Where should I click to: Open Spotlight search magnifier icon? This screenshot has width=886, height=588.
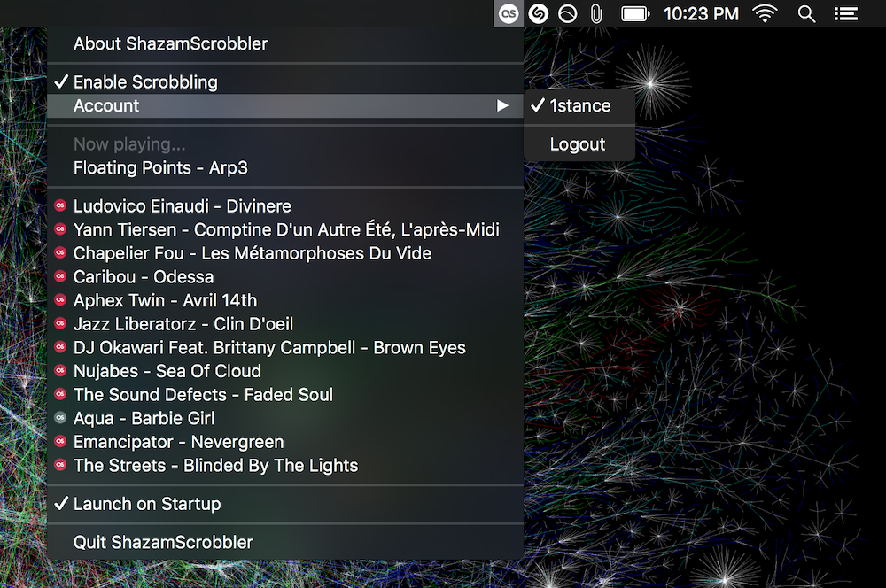click(806, 13)
